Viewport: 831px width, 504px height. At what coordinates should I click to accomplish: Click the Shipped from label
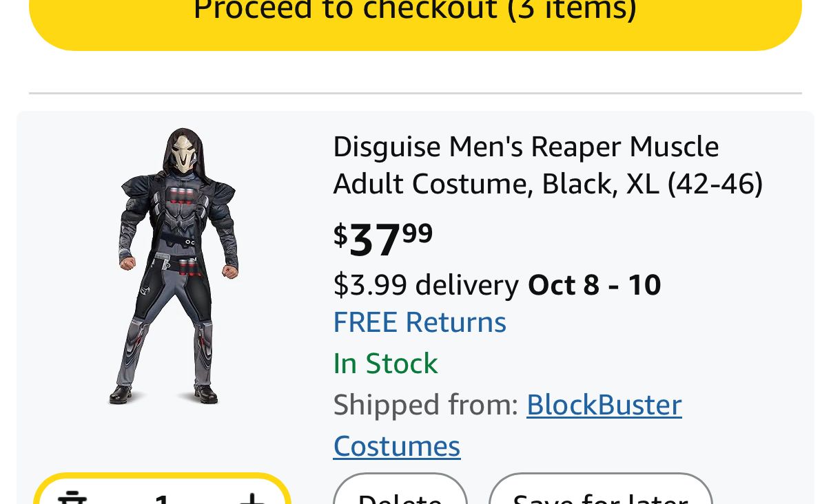coord(425,405)
